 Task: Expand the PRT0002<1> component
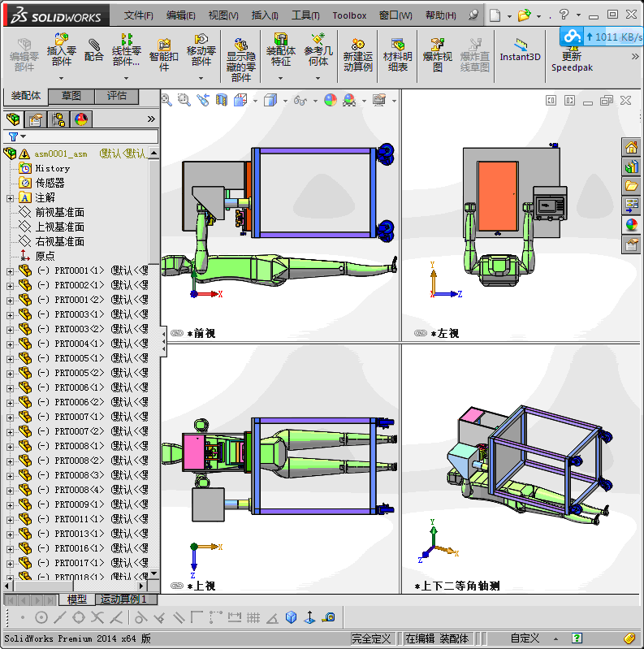(x=10, y=286)
